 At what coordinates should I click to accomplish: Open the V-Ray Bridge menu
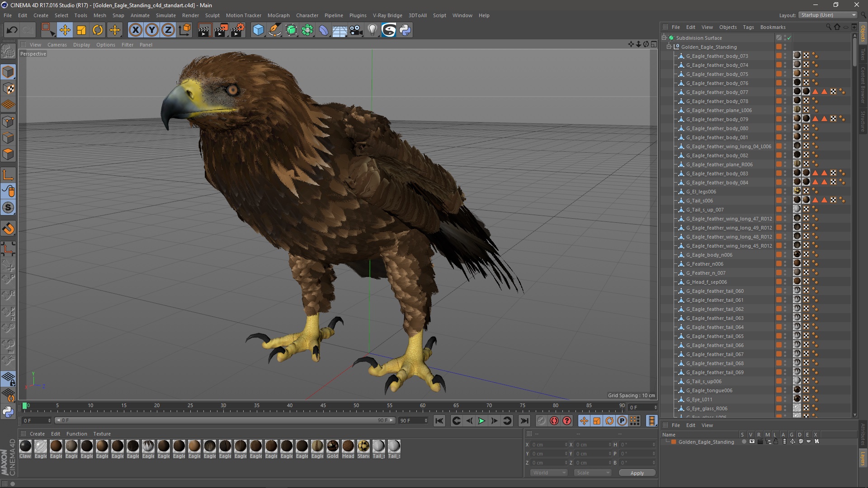click(x=387, y=15)
